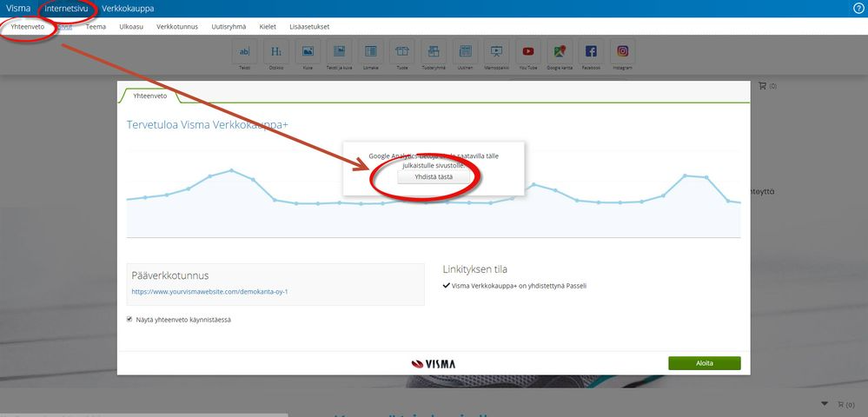The width and height of the screenshot is (868, 417).
Task: Switch to the Lisäasetukset submenu tab
Action: [x=309, y=26]
